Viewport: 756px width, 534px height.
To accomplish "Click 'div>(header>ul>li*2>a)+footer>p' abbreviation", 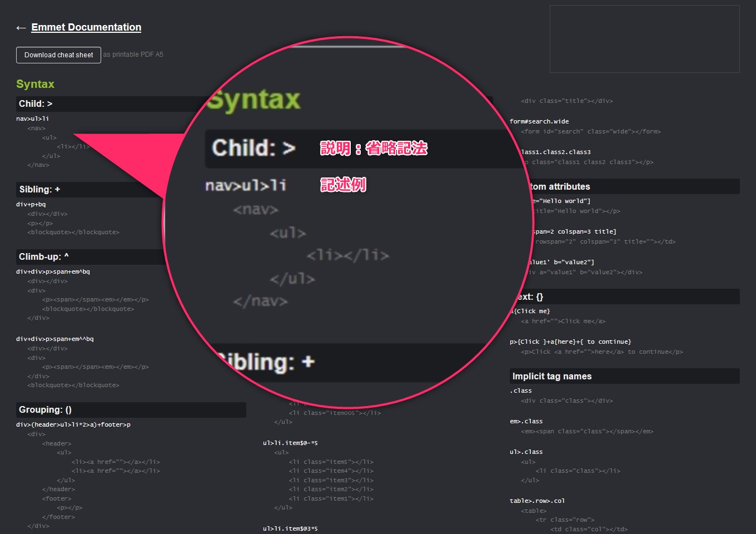I will point(73,424).
